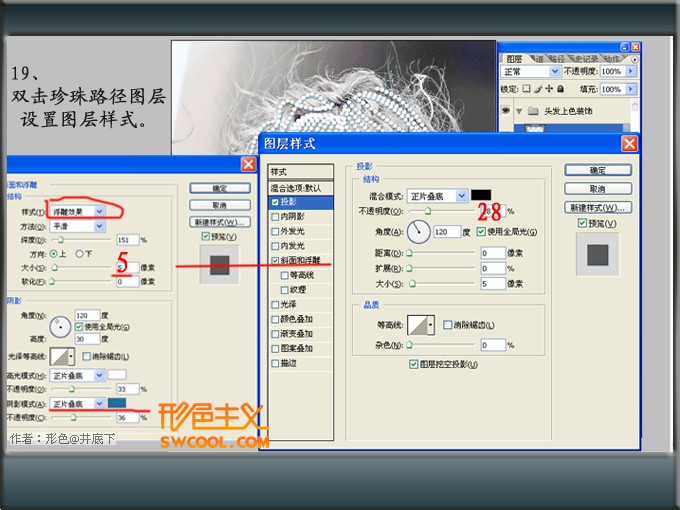This screenshot has width=680, height=510.
Task: Open the Layers panel options menu arrow
Action: [x=634, y=59]
